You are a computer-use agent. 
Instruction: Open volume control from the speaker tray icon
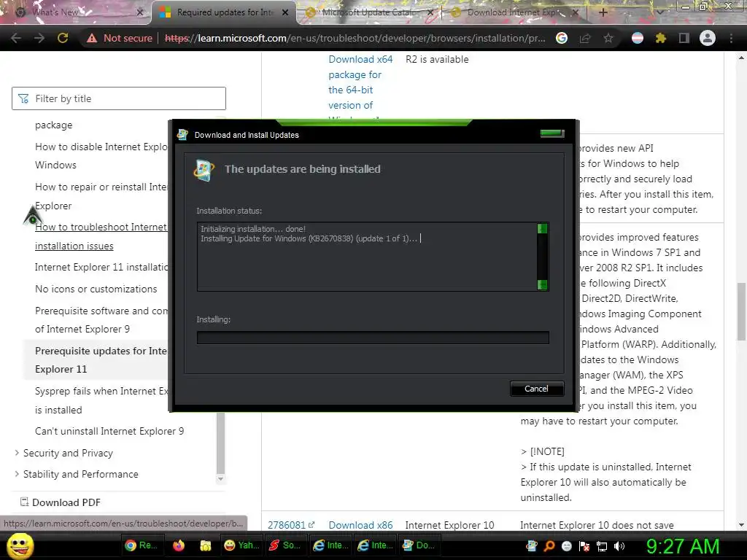(x=619, y=546)
